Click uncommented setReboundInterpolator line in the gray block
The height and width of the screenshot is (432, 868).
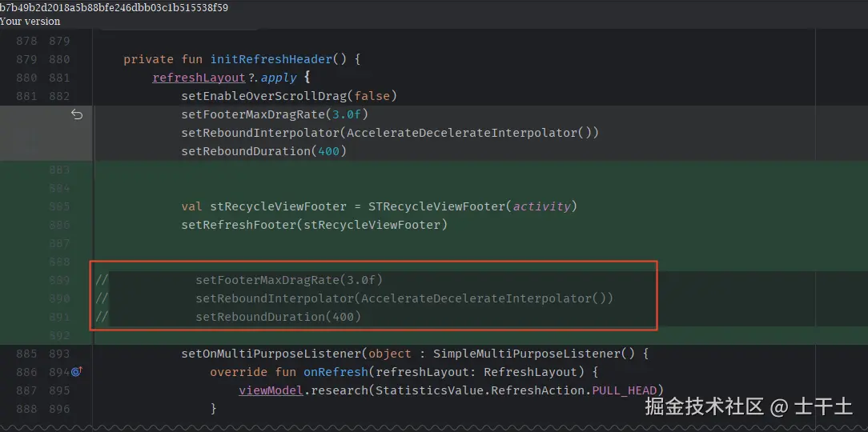coord(390,133)
